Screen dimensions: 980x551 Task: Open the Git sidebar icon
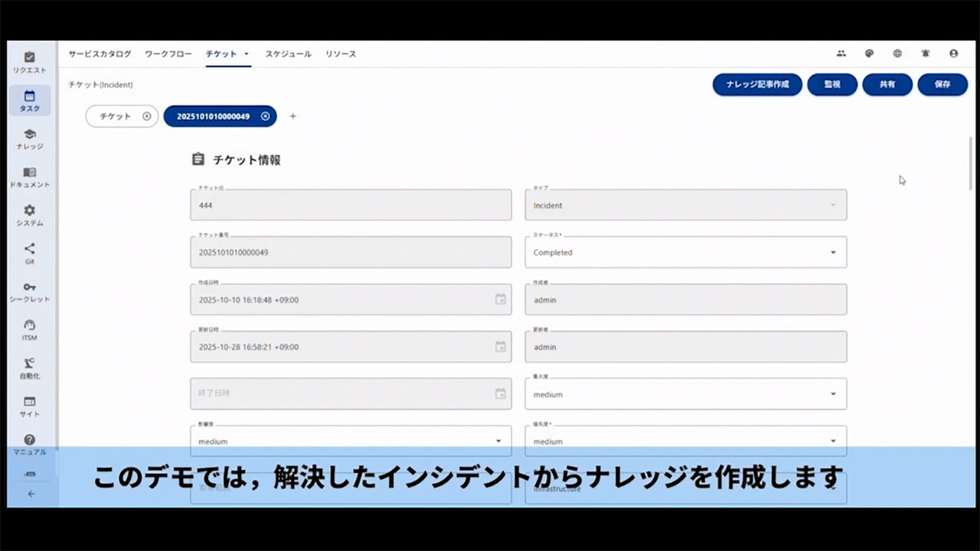tap(29, 253)
